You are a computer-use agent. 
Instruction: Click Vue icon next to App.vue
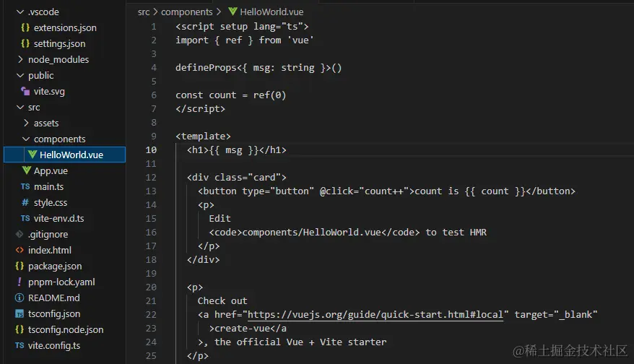pos(26,170)
